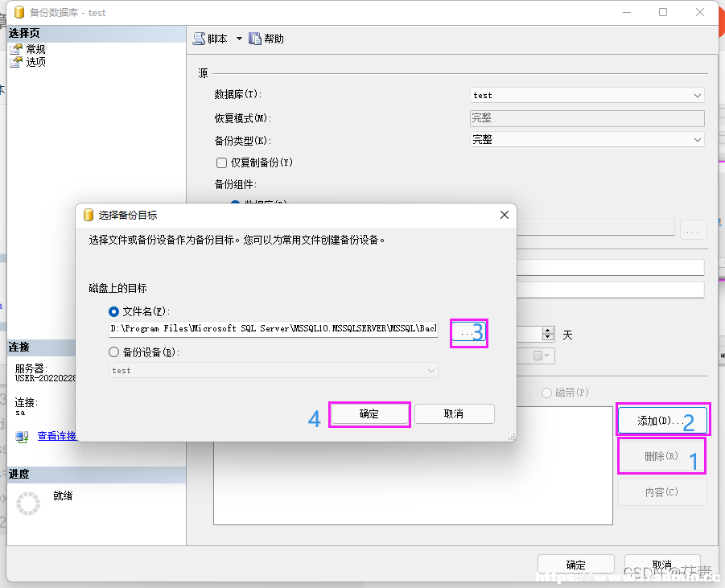Click the connection properties icon

click(x=23, y=437)
